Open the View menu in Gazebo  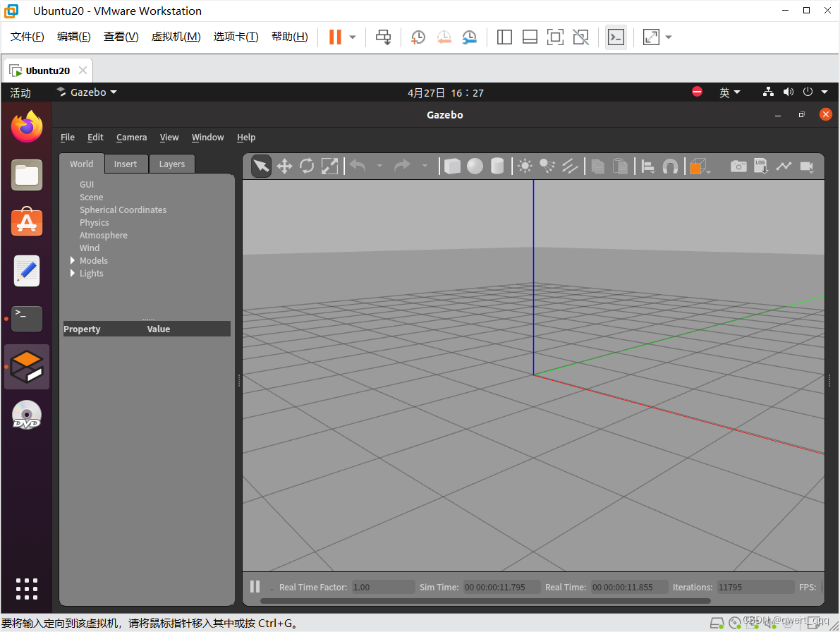[x=169, y=137]
